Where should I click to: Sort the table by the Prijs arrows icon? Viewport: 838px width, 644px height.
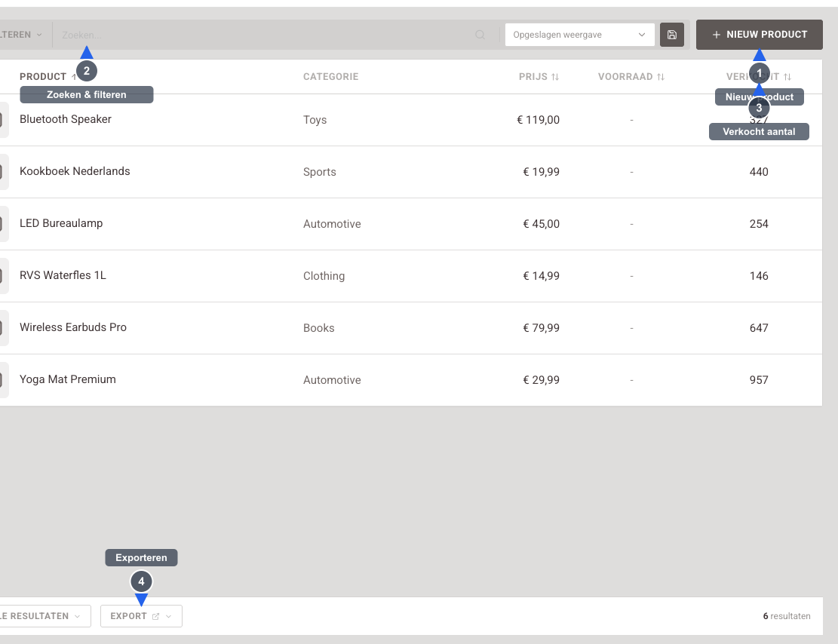click(x=555, y=77)
